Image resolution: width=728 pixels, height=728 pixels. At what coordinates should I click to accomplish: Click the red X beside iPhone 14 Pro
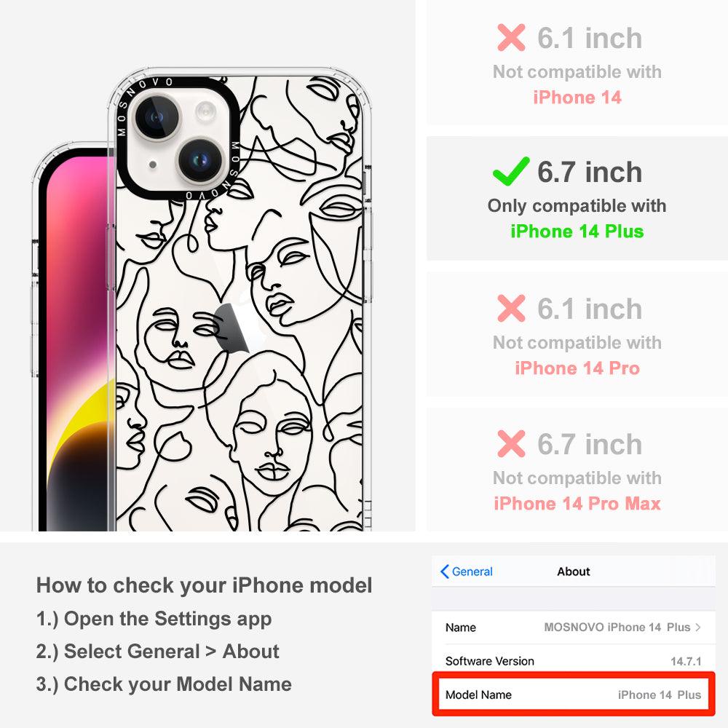[x=511, y=308]
